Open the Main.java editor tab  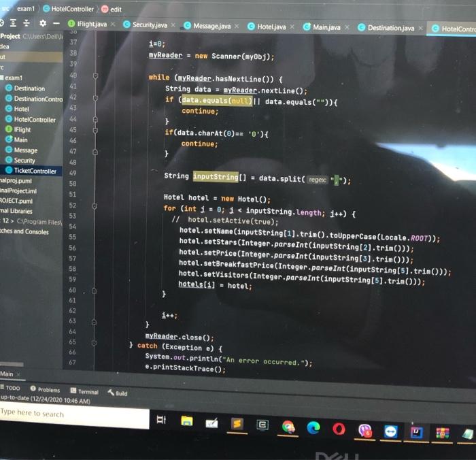point(322,27)
